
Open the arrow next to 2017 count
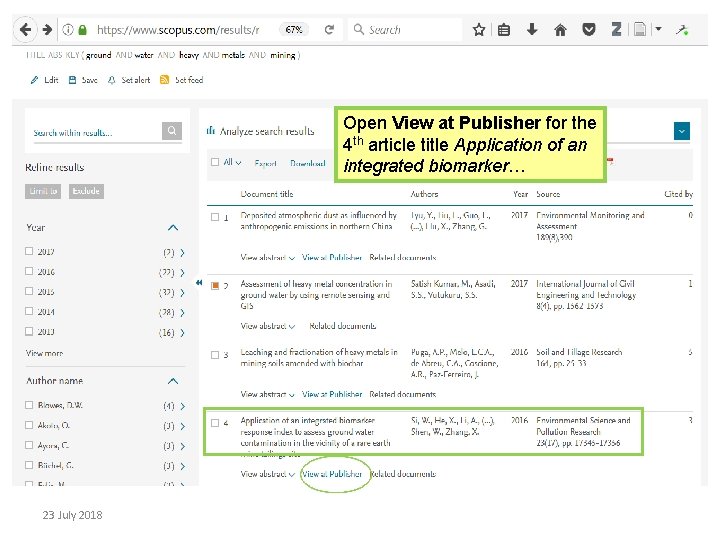183,253
